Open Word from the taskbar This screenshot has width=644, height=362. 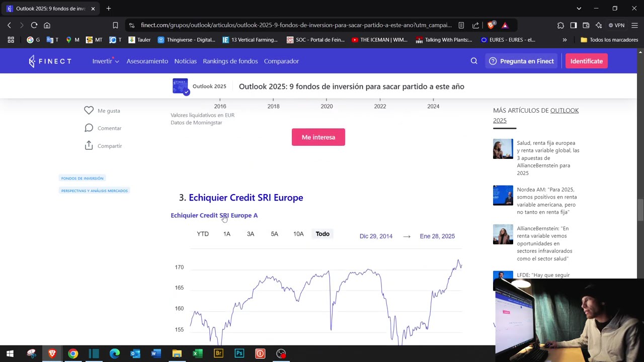pos(156,353)
